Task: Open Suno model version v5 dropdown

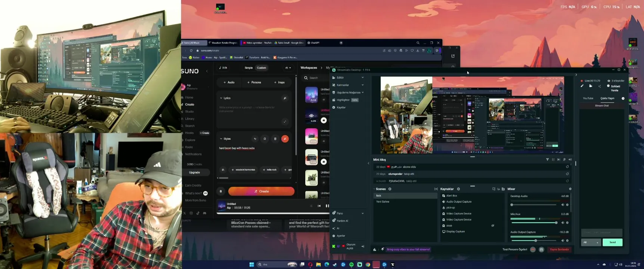Action: point(288,68)
